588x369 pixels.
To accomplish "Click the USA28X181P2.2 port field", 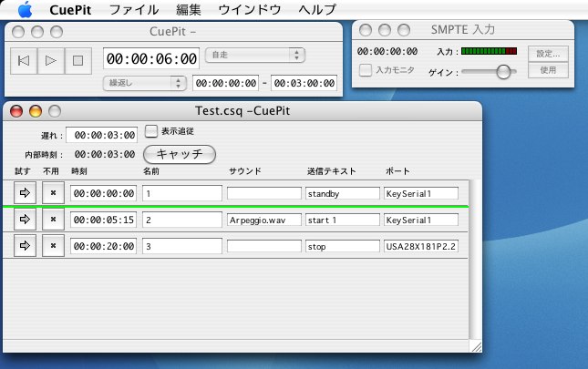I will pos(421,246).
